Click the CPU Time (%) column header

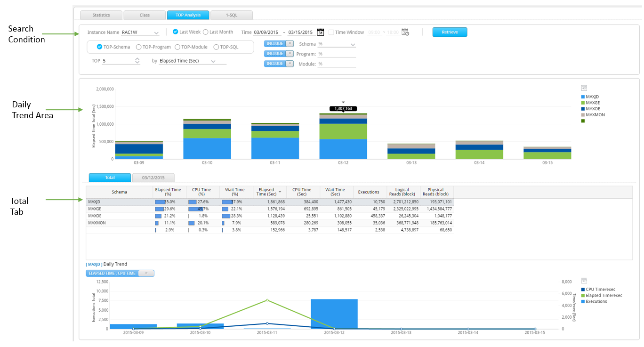pyautogui.click(x=203, y=192)
